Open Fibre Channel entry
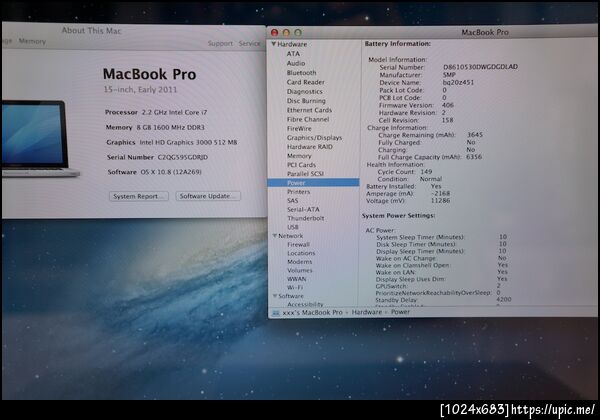The height and width of the screenshot is (420, 600). 308,119
